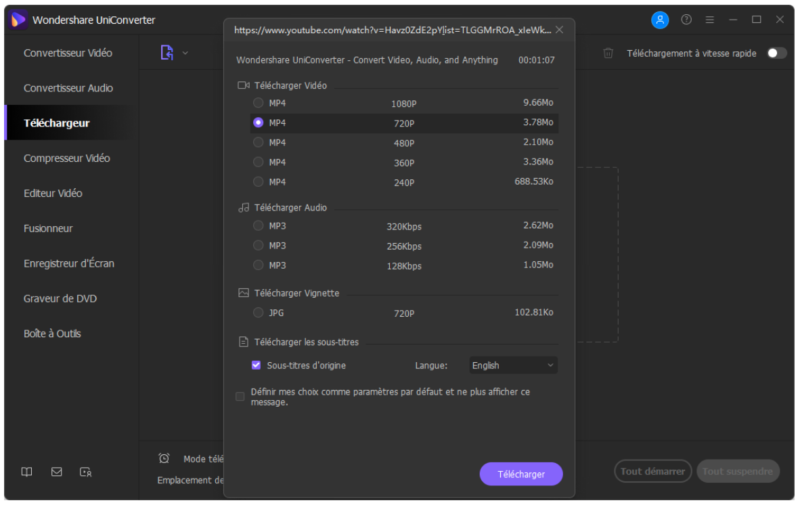Click the add file paste URL icon
The width and height of the screenshot is (800, 505).
tap(167, 52)
